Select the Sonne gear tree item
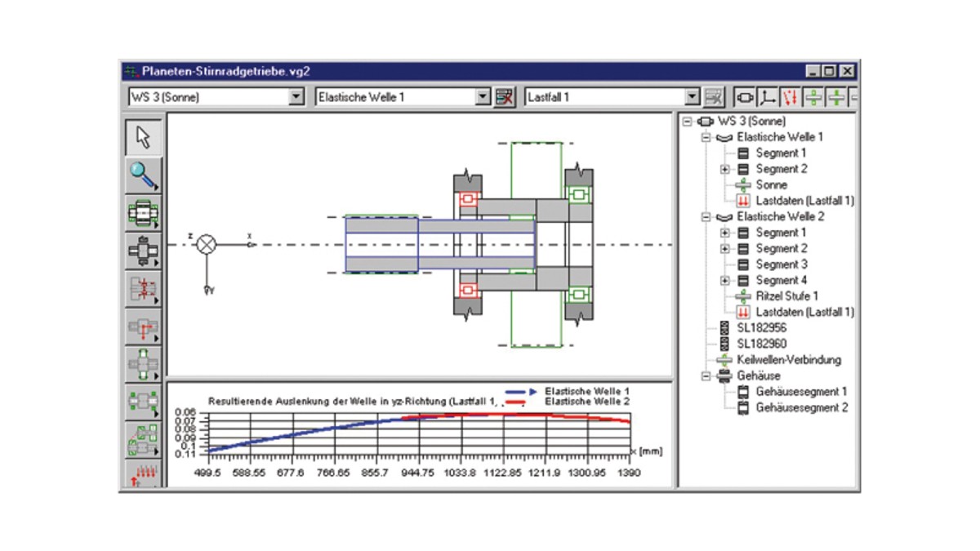 tap(772, 184)
